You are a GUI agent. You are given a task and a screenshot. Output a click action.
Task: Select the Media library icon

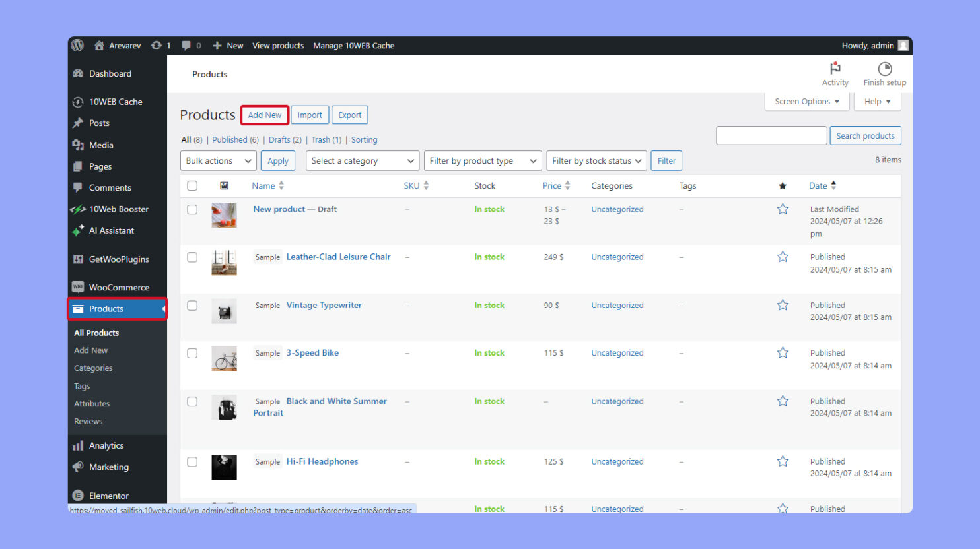[x=79, y=145]
